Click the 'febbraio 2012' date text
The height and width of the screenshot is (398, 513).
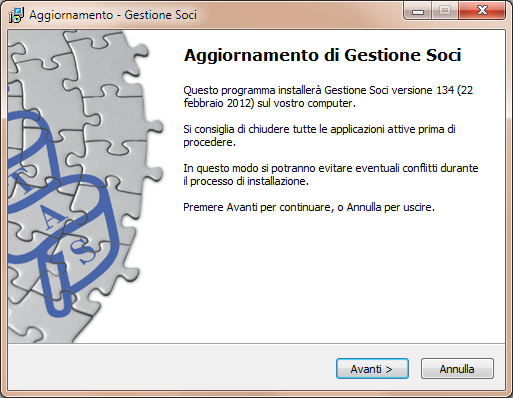pyautogui.click(x=219, y=103)
